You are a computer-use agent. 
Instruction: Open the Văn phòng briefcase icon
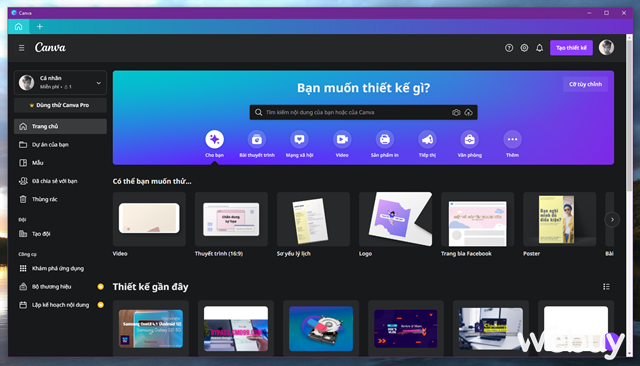point(469,140)
